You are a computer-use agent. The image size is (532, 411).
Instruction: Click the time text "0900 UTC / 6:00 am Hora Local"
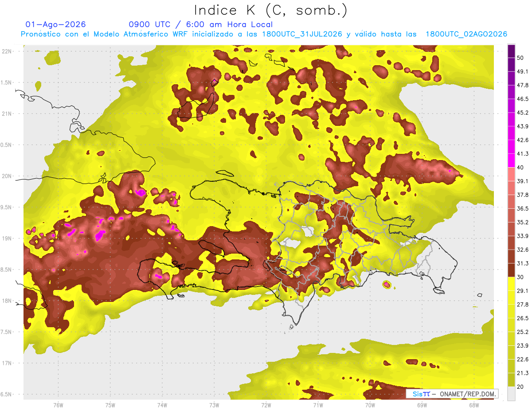(201, 24)
